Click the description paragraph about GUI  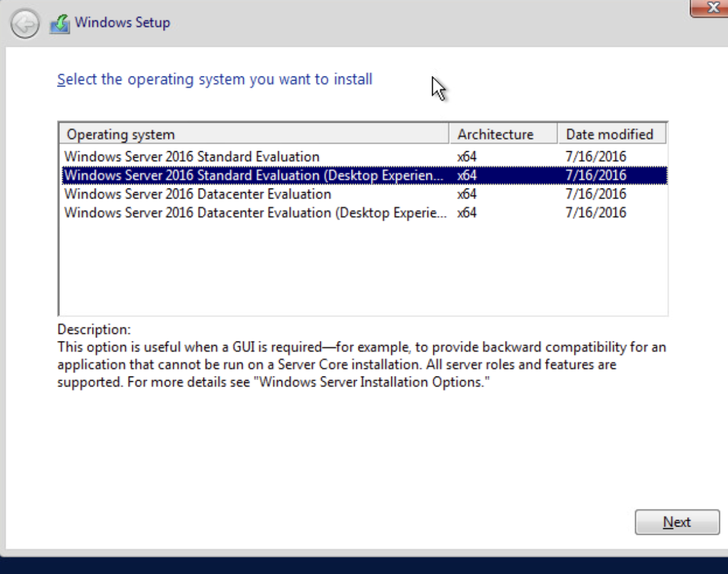point(361,365)
